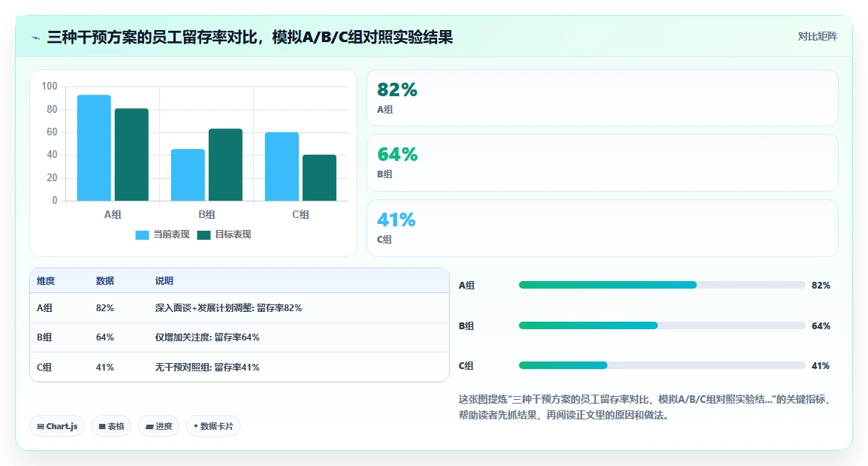Screen dimensions: 868x466
Task: Click the 64% table cell
Action: [105, 337]
